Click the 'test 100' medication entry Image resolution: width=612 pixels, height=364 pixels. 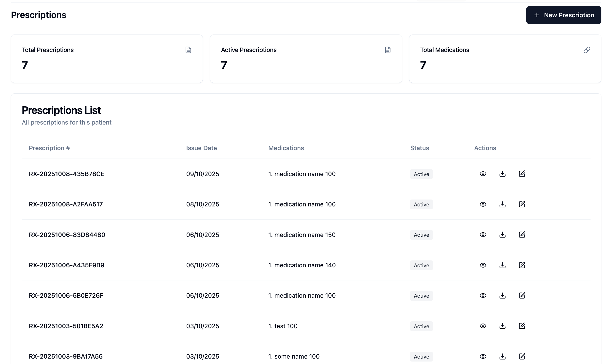283,326
